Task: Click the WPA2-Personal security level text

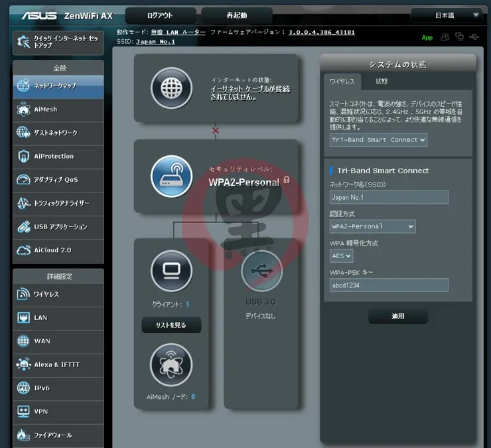Action: [x=244, y=183]
